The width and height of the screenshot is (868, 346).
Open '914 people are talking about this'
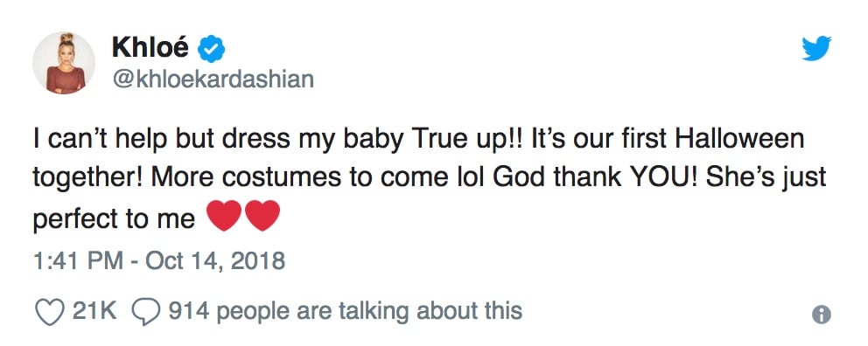[x=346, y=311]
